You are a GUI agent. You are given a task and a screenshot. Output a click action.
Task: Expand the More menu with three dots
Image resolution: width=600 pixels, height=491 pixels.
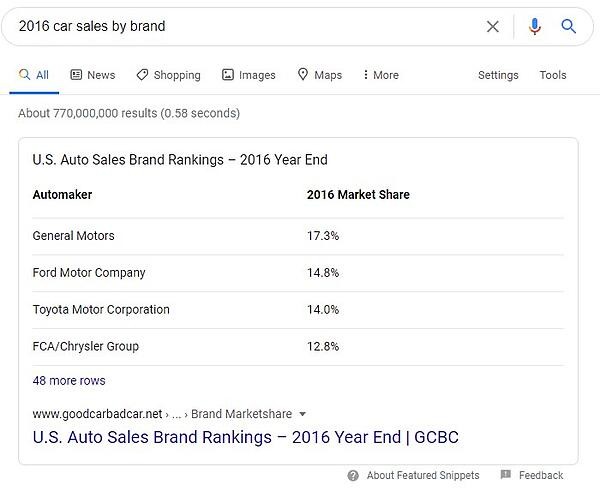tap(381, 75)
